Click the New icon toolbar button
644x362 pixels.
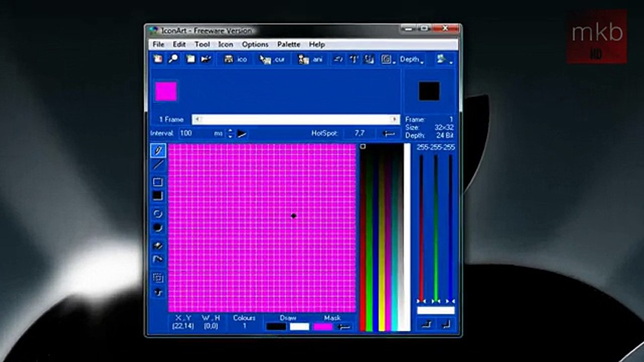[158, 59]
